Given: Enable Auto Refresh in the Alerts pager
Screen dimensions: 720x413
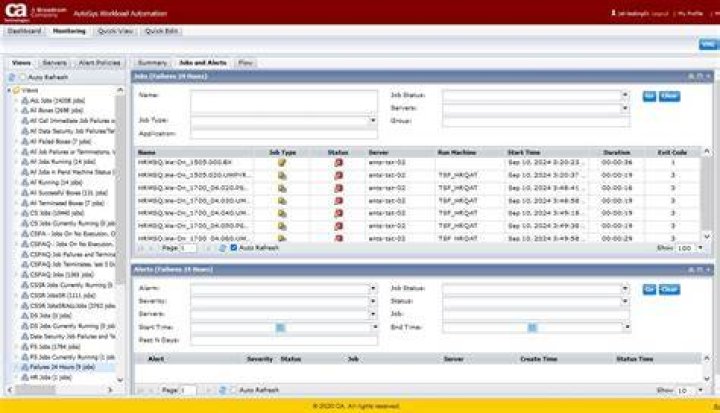Looking at the screenshot, I should pyautogui.click(x=234, y=390).
